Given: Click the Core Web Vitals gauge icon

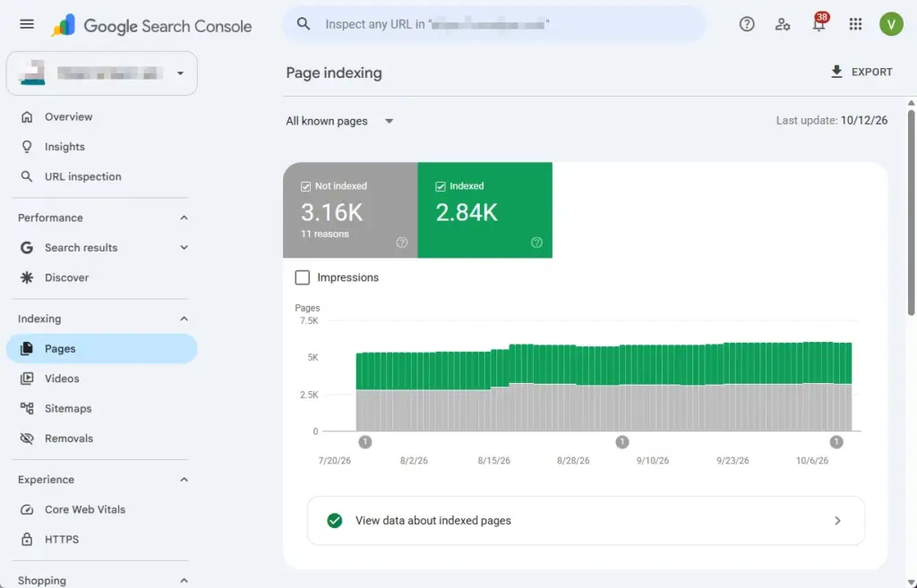Looking at the screenshot, I should [x=27, y=509].
